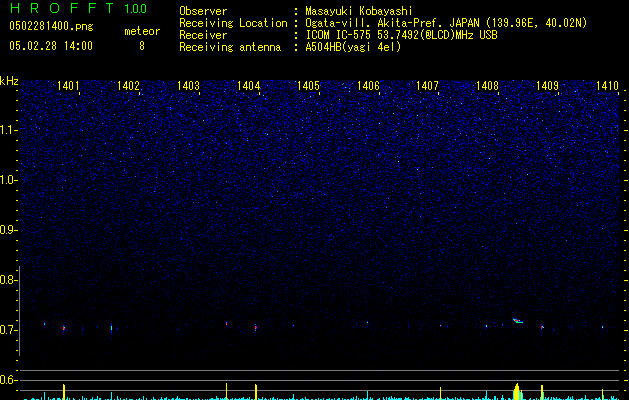
Task: Click the 1405 time marker
Action: (x=308, y=85)
